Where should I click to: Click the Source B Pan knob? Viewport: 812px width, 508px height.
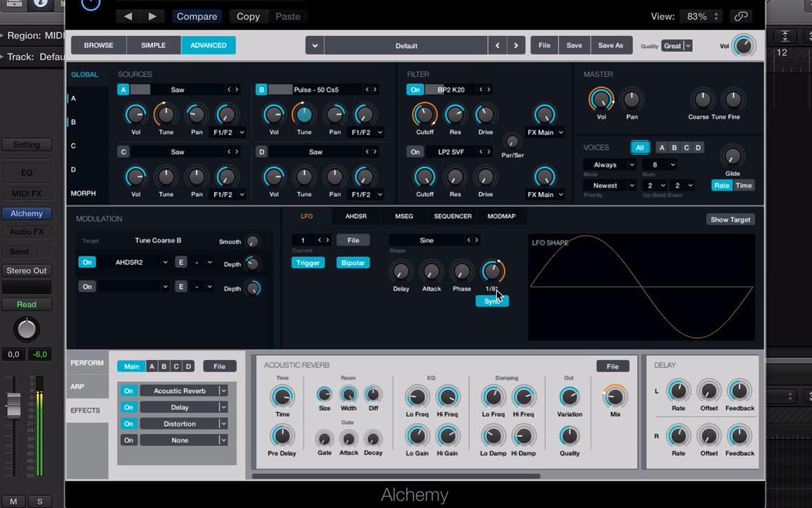pos(335,114)
